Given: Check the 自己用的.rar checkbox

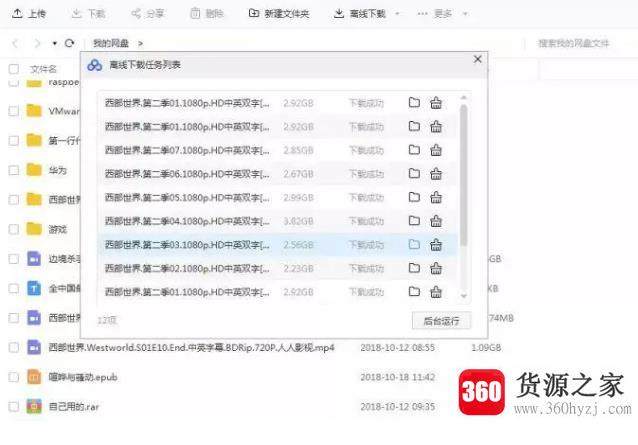Looking at the screenshot, I should [14, 407].
